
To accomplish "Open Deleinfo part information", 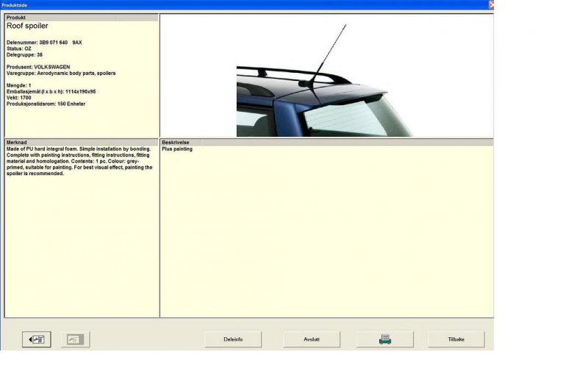I will 233,339.
